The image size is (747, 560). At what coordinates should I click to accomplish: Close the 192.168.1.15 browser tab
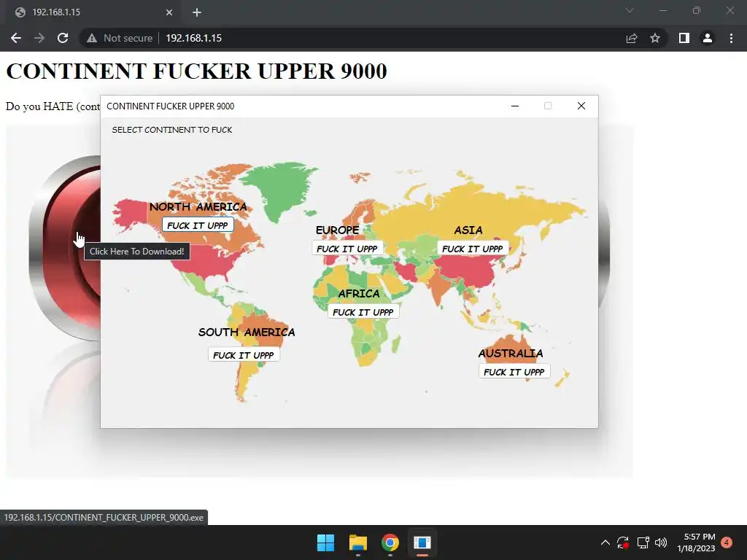tap(169, 12)
